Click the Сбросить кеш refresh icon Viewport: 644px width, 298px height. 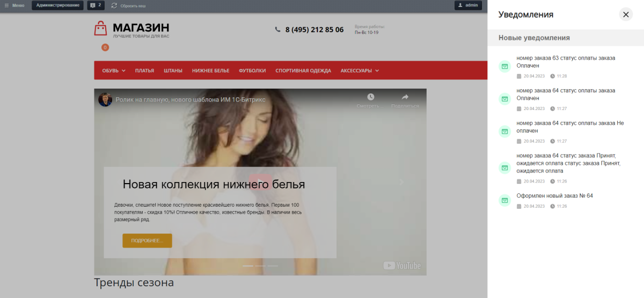point(114,5)
